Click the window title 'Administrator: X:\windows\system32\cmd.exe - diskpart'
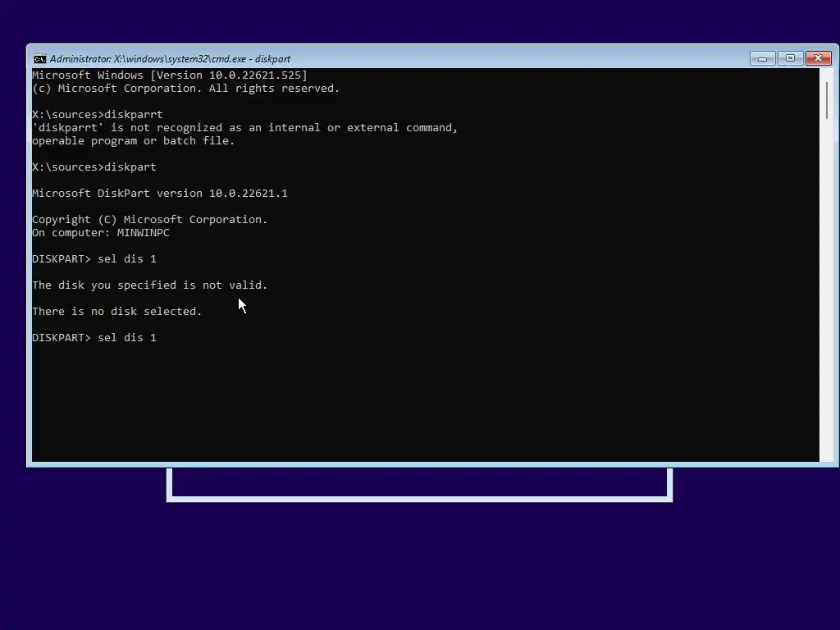The width and height of the screenshot is (840, 630). point(170,59)
